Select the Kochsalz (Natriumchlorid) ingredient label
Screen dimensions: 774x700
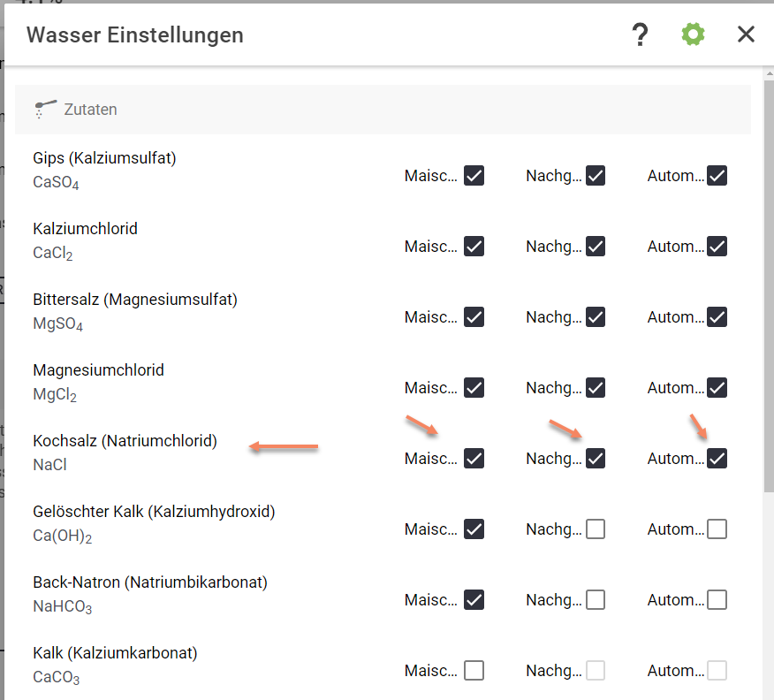pos(125,440)
